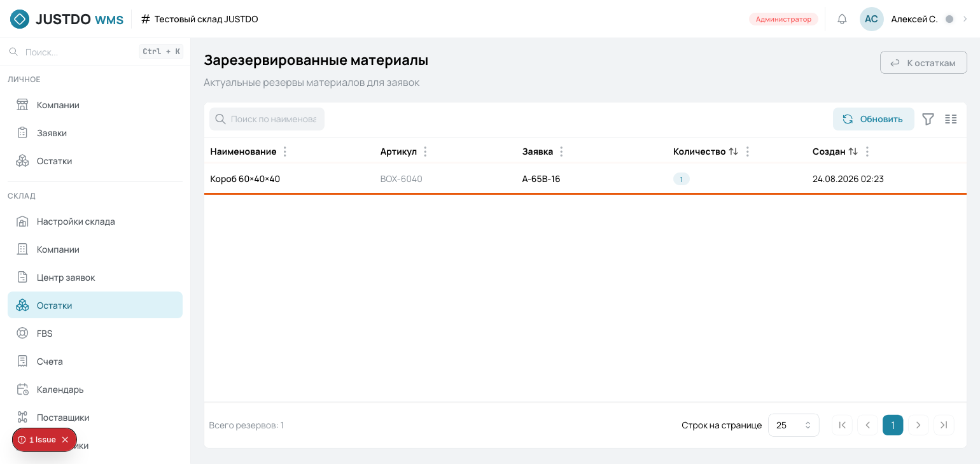This screenshot has height=464, width=980.
Task: Click Всего резервов: 1 footer text
Action: (246, 425)
